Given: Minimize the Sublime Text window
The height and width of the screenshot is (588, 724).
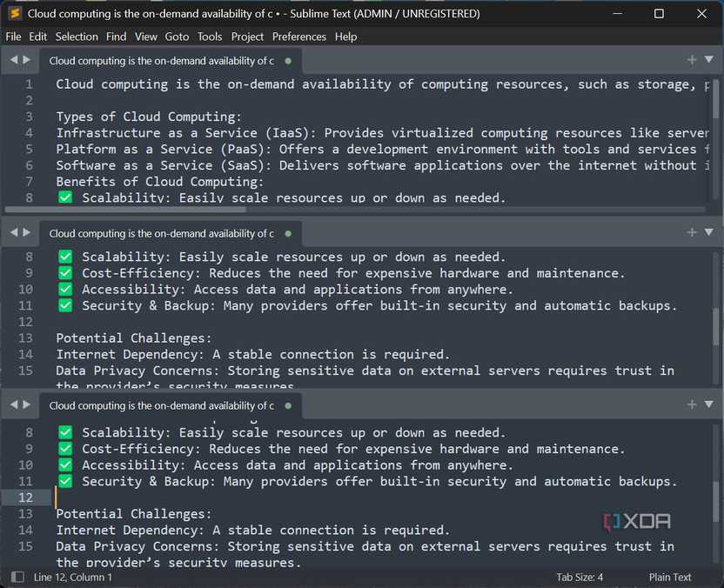Looking at the screenshot, I should 617,13.
